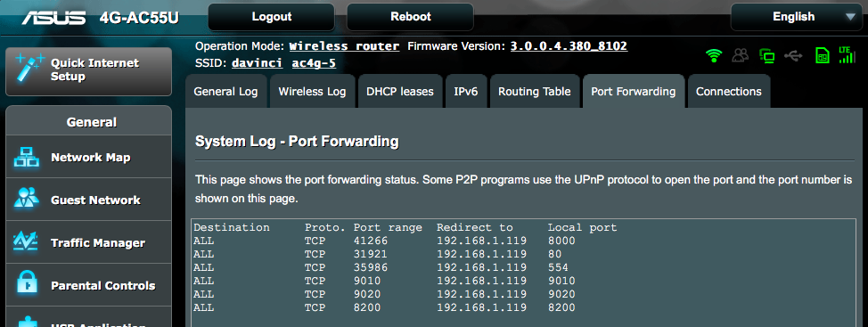
Task: Switch to the Connections tab
Action: point(728,91)
